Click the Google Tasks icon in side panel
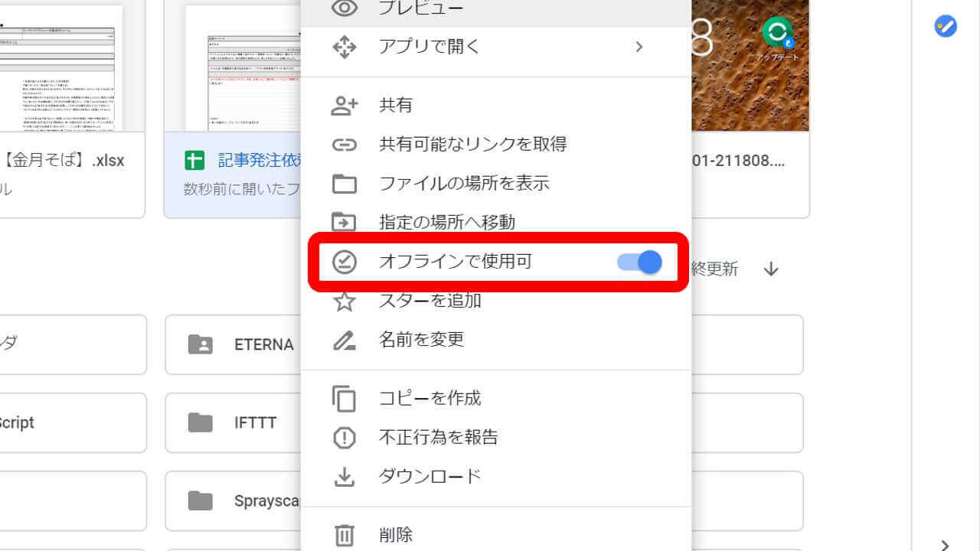This screenshot has width=980, height=551. 946,27
